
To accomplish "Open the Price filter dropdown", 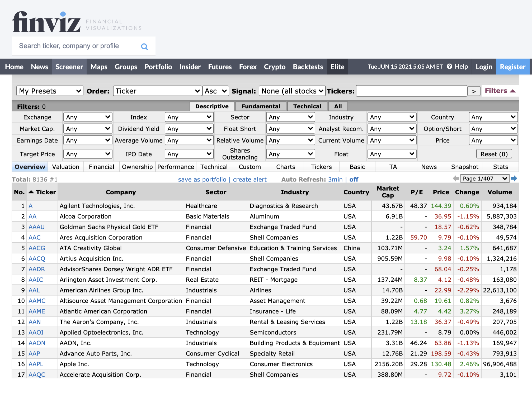I will [493, 140].
